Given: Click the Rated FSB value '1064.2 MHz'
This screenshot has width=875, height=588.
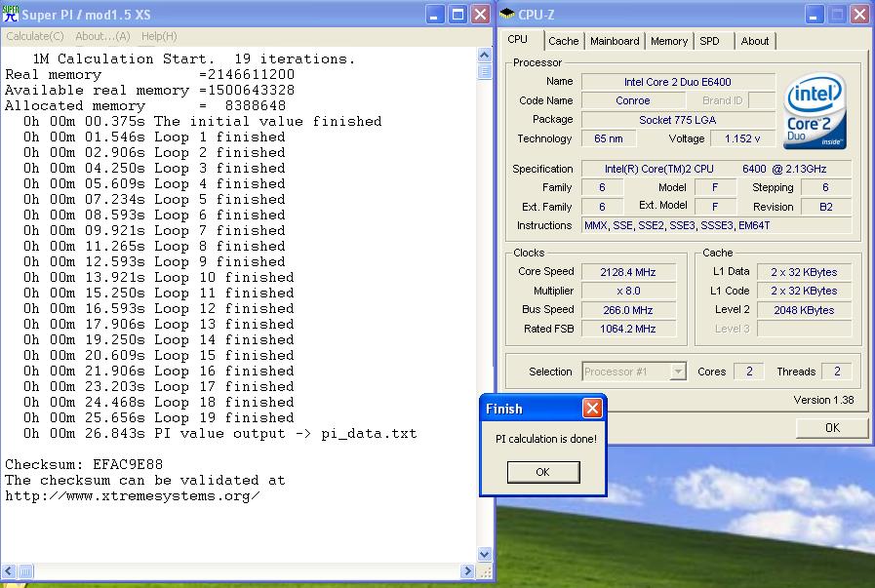Looking at the screenshot, I should pos(628,330).
